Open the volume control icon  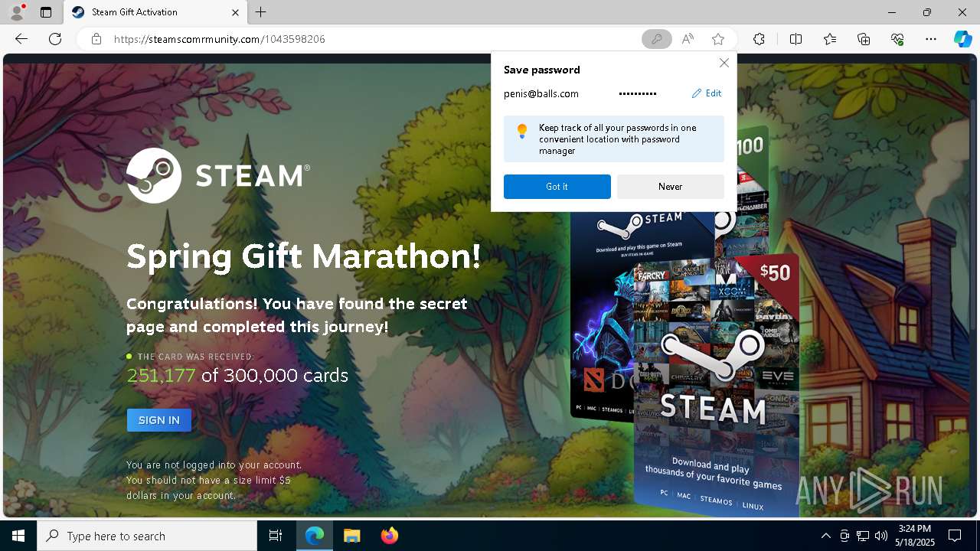point(880,536)
